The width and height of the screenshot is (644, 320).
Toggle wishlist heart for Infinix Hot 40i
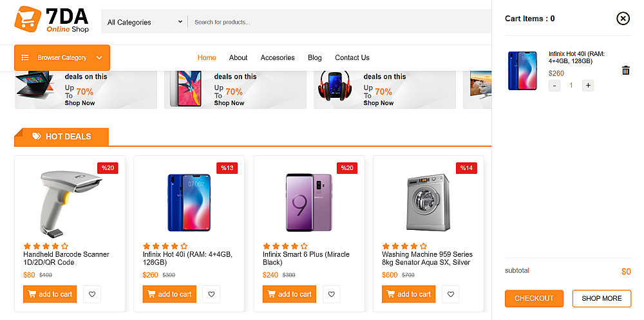point(211,294)
